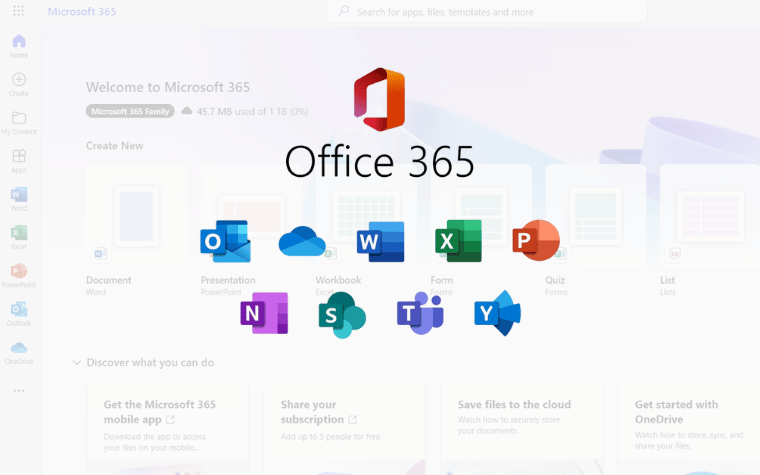Click the search magnifier icon
Screen dimensions: 760x475
(x=343, y=11)
